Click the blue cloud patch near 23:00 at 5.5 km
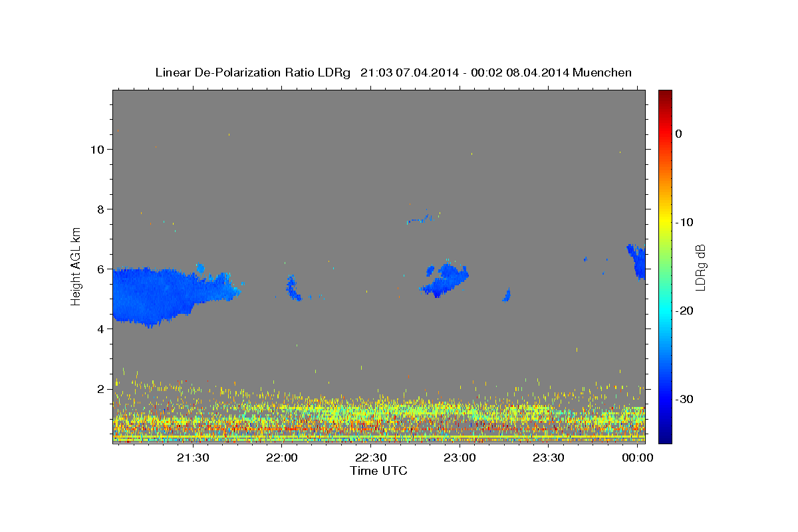The height and width of the screenshot is (532, 798). click(x=444, y=281)
